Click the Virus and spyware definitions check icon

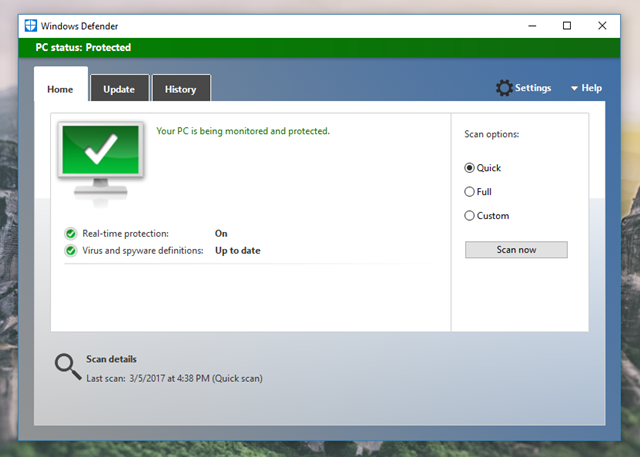71,251
